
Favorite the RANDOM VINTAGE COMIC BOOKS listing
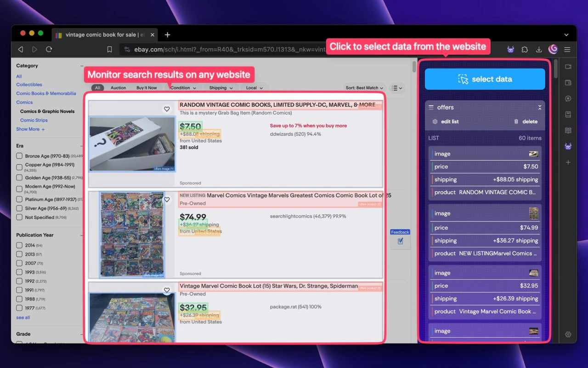coord(167,109)
